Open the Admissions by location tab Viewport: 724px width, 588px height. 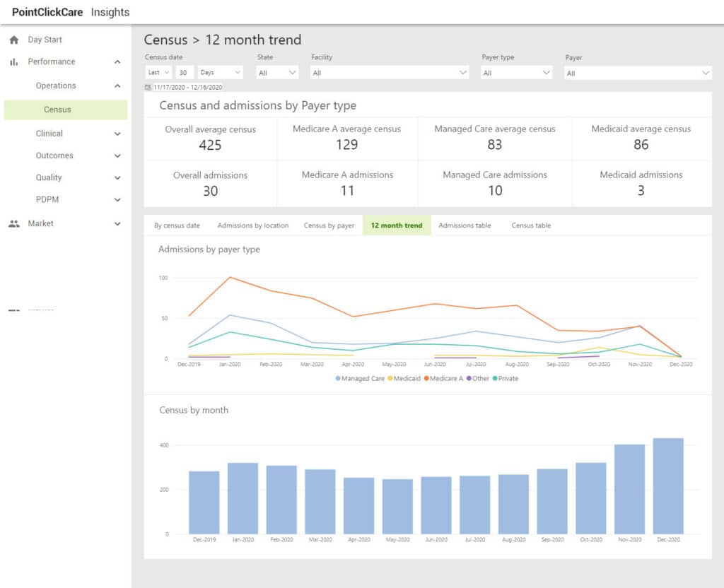[x=253, y=225]
